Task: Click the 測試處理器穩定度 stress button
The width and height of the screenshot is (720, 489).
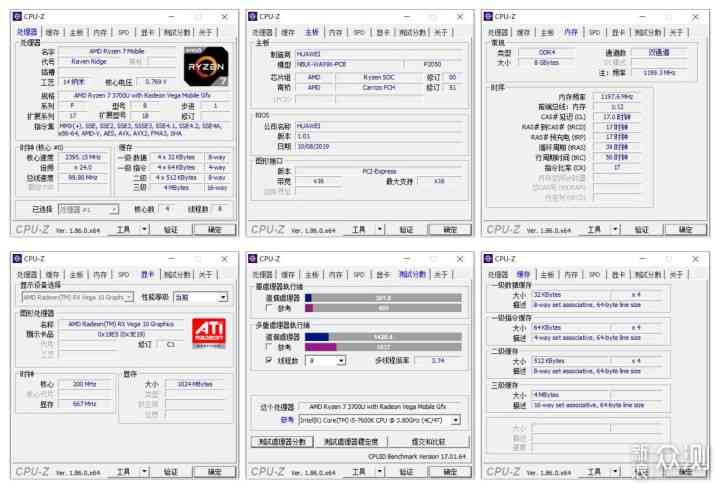Action: pyautogui.click(x=351, y=442)
